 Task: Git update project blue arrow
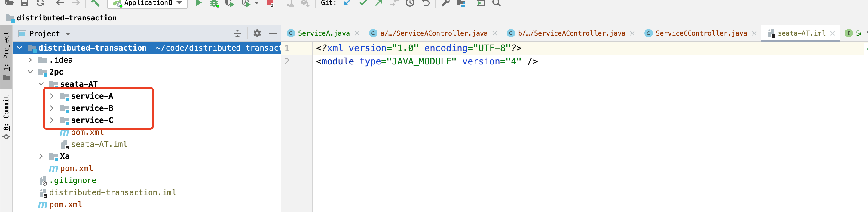tap(348, 3)
